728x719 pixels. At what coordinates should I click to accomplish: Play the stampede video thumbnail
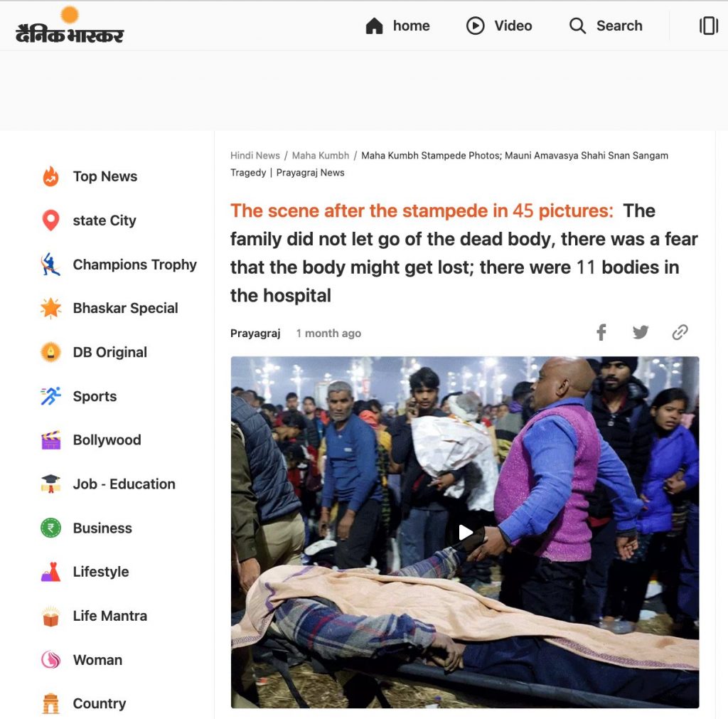[x=465, y=532]
